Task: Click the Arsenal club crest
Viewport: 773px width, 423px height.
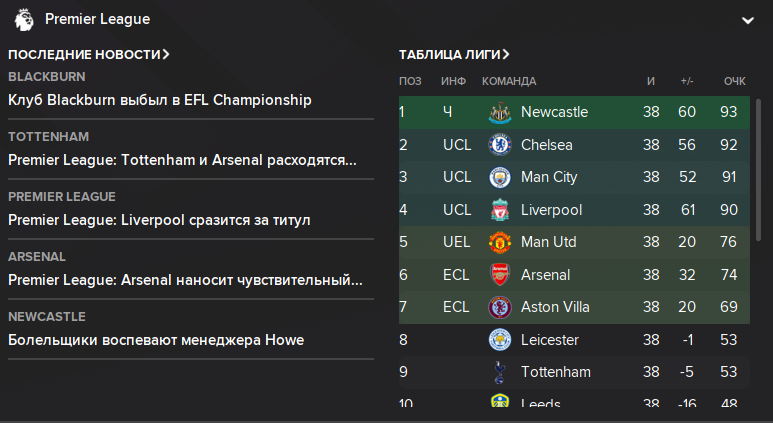Action: [x=499, y=275]
